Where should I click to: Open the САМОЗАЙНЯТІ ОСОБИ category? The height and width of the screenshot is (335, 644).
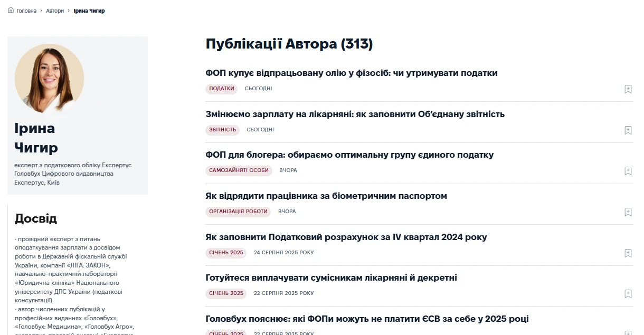tap(238, 170)
